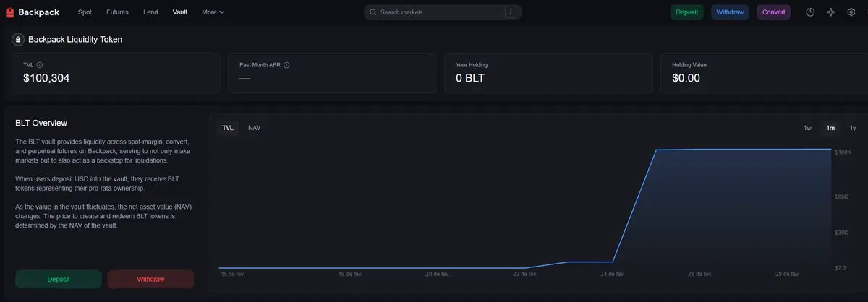Screen dimensions: 868x302
Task: Click the $30K axis label
Action: 842,233
